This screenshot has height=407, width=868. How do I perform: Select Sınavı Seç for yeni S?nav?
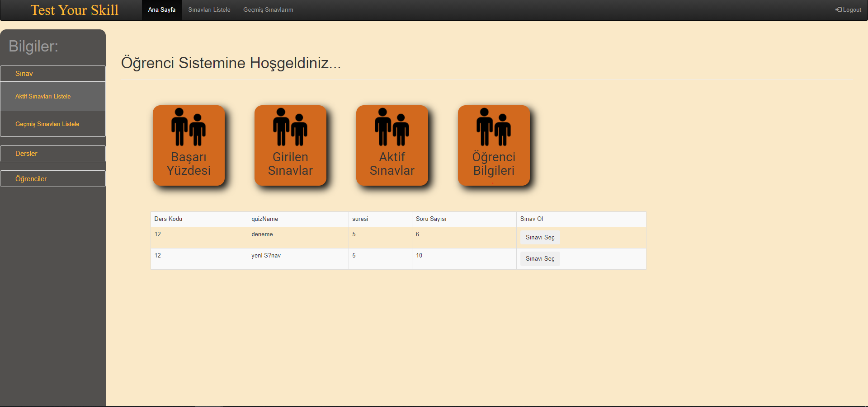click(x=540, y=258)
